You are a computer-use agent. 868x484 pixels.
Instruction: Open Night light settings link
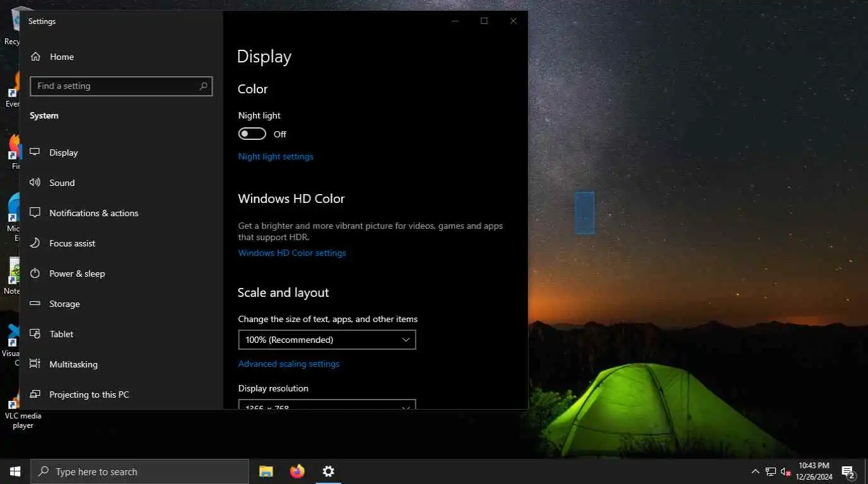(276, 156)
